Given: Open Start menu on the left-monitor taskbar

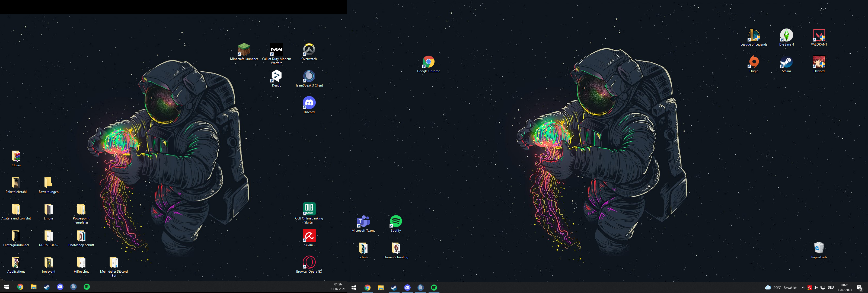Looking at the screenshot, I should click(7, 287).
